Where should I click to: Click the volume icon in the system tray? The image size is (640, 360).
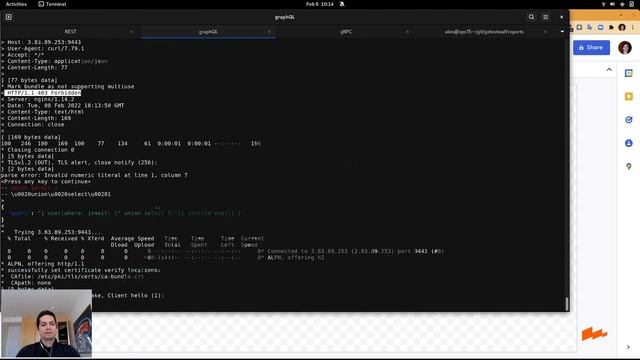(612, 4)
